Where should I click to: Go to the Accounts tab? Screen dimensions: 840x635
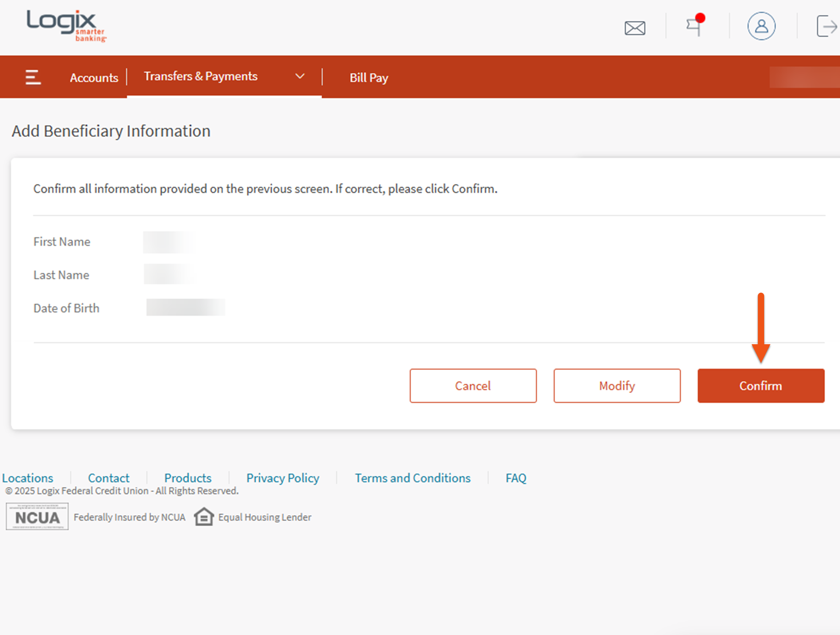click(x=94, y=78)
